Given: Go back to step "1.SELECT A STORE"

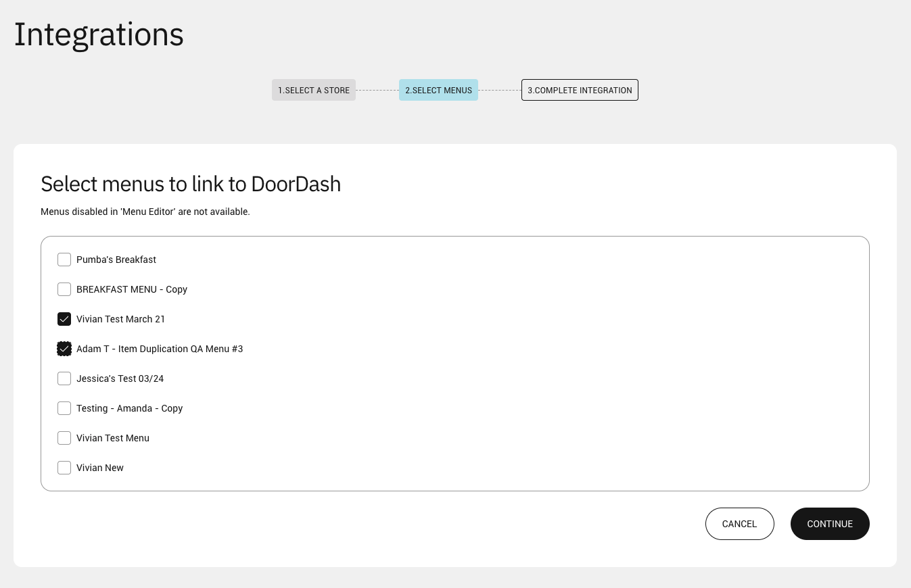Looking at the screenshot, I should coord(313,90).
